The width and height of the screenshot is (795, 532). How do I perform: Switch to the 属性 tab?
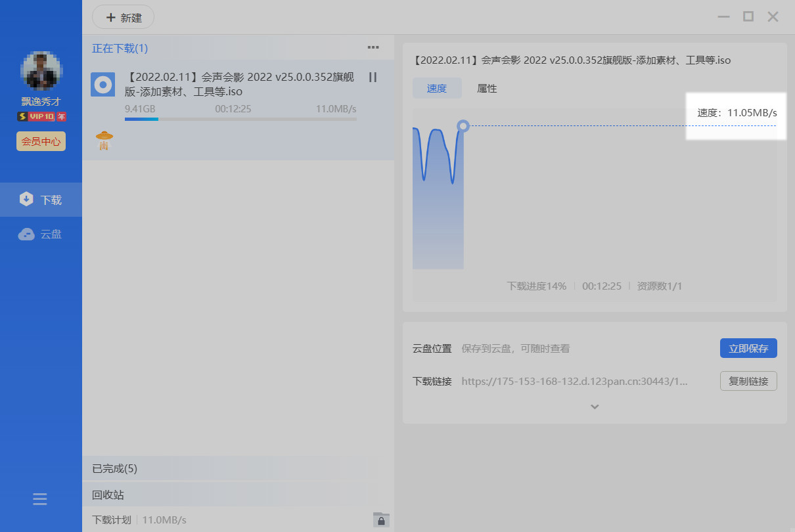(x=487, y=89)
